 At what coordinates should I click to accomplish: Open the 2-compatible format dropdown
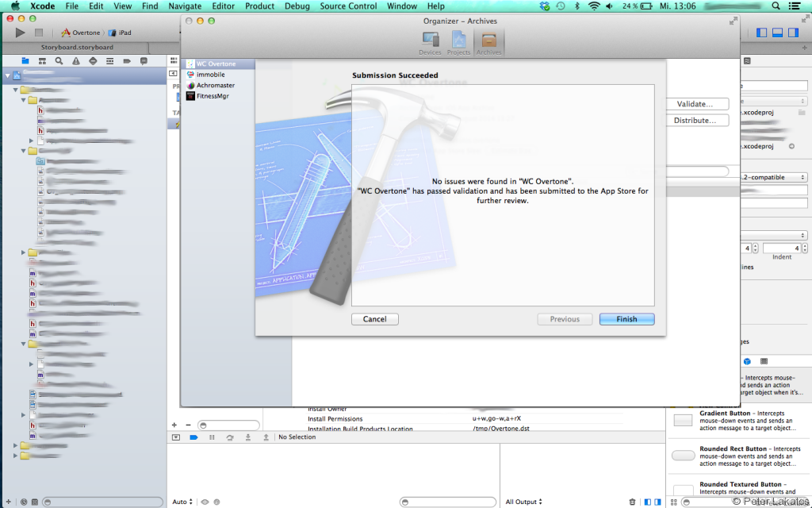(773, 177)
